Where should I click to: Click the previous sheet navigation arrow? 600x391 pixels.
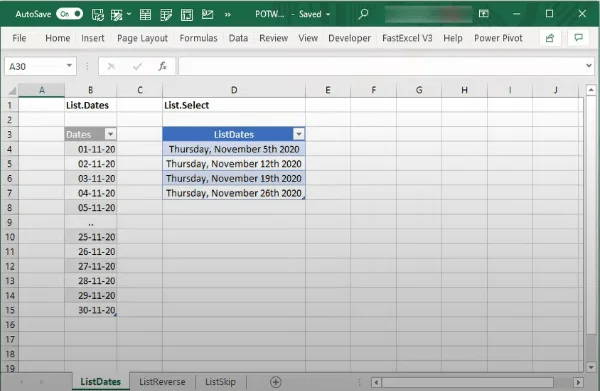(x=21, y=382)
